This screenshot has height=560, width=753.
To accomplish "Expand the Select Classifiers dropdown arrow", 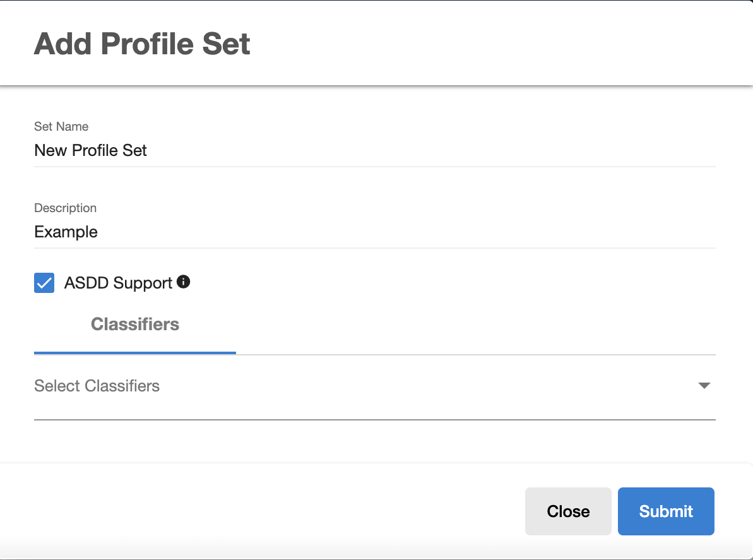I will 704,386.
